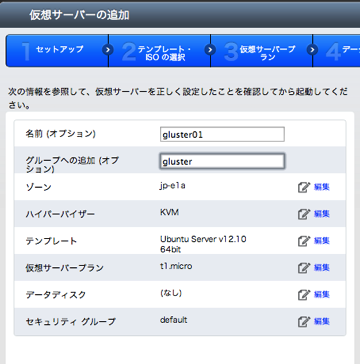Select the jp-e1a zone value
The image size is (360, 364).
pos(172,186)
